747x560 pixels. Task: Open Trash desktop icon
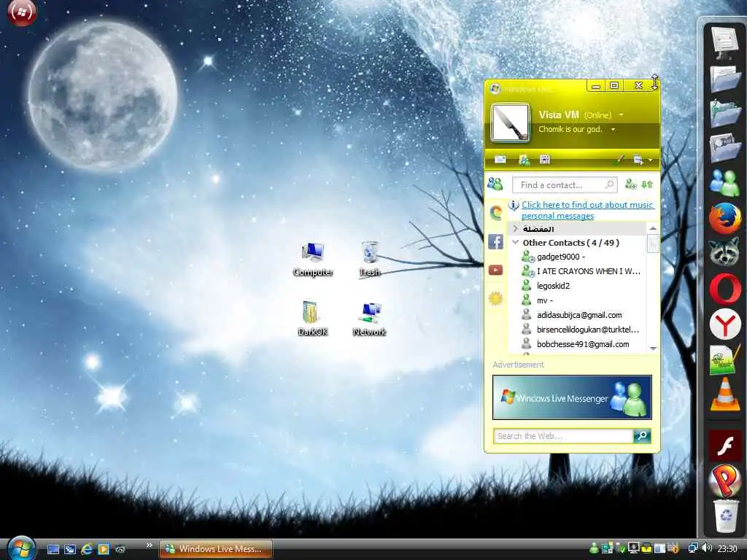(x=370, y=260)
